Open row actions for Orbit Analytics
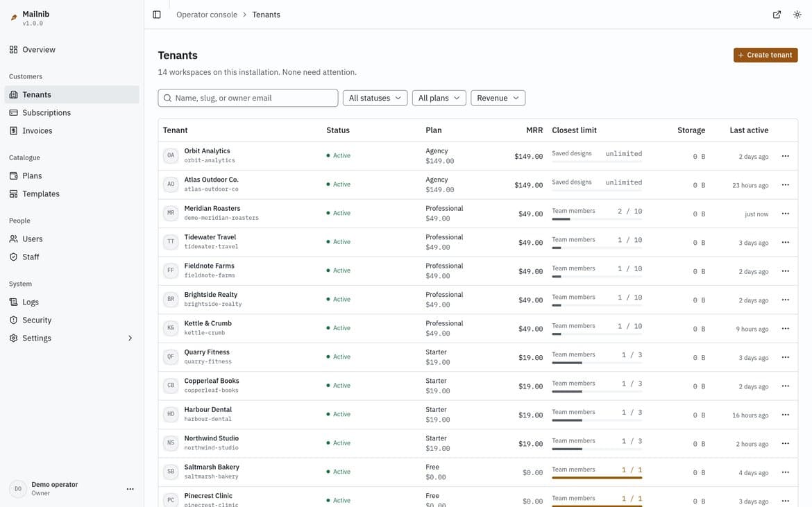 785,156
